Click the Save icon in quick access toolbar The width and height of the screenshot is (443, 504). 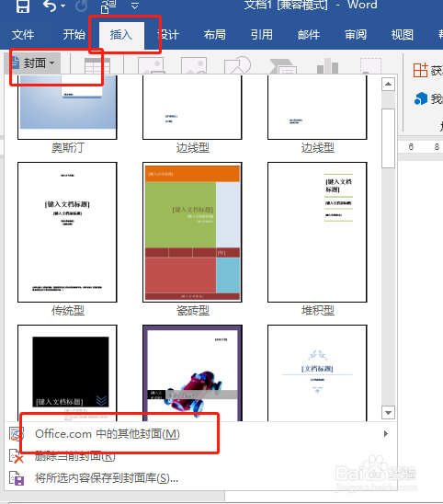click(x=23, y=6)
